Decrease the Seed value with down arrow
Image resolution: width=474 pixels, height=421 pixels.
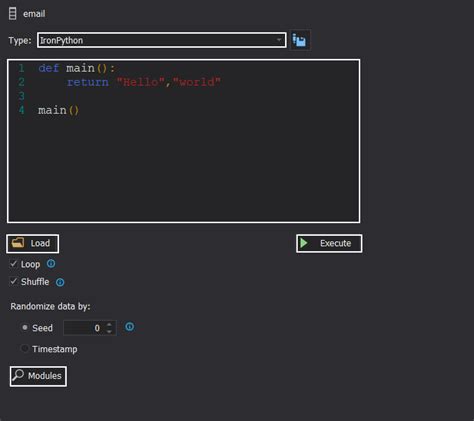click(x=110, y=332)
